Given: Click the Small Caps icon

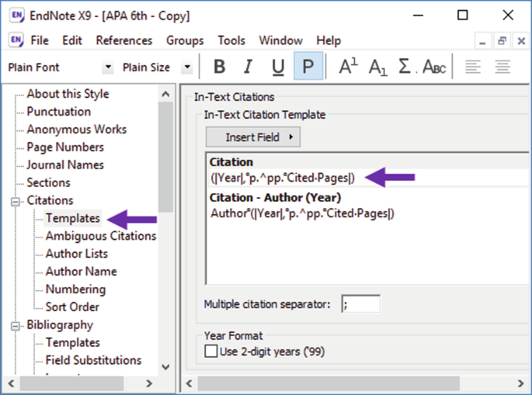Looking at the screenshot, I should pos(434,67).
